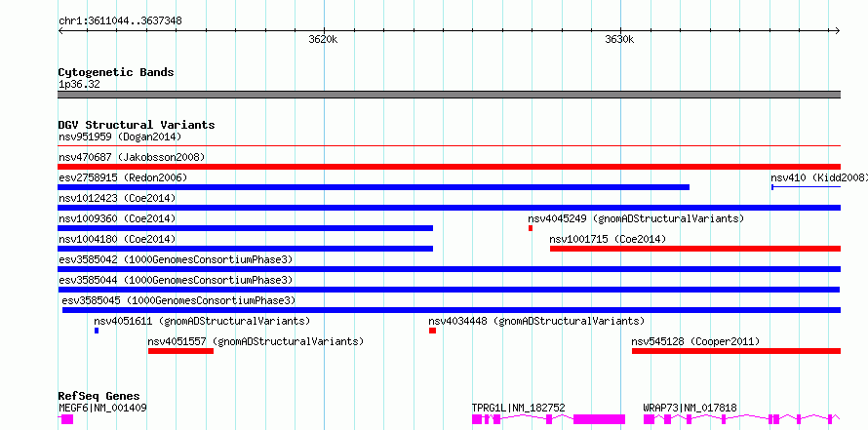Click the nsv1004180 (Coe2014) variant label

pos(117,239)
